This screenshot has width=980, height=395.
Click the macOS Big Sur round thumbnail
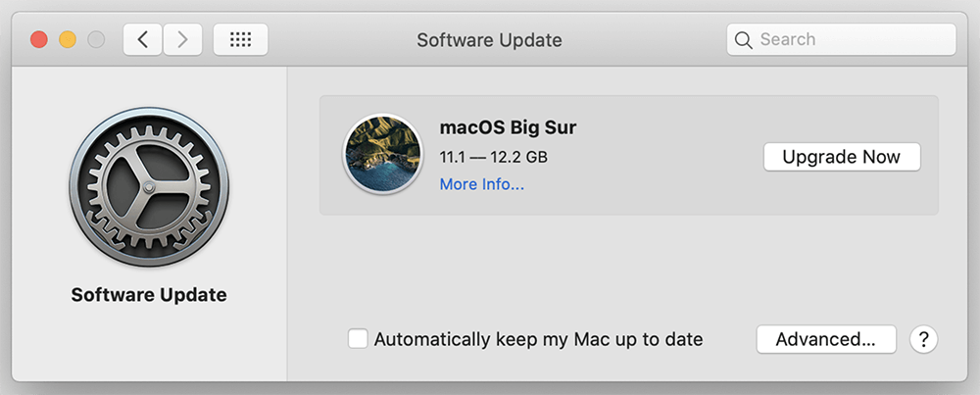[382, 155]
